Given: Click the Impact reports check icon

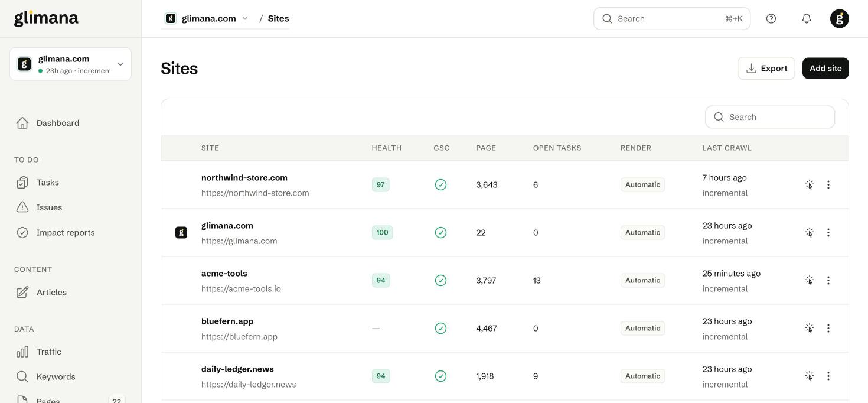Looking at the screenshot, I should click(x=22, y=233).
